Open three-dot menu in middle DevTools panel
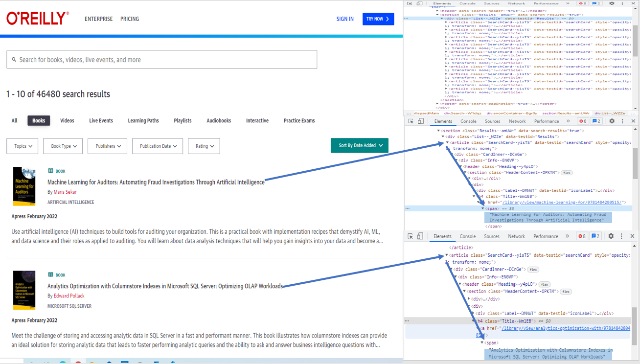The image size is (640, 364). (x=622, y=121)
